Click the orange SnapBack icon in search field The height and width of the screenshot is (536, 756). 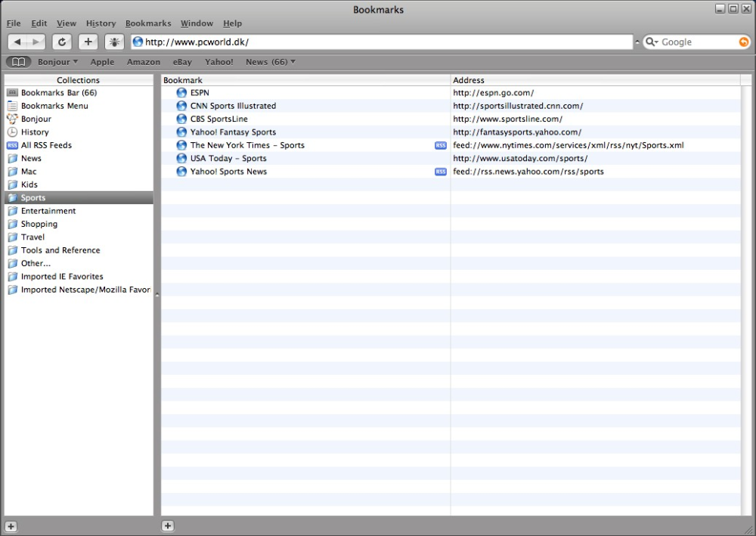[x=744, y=42]
